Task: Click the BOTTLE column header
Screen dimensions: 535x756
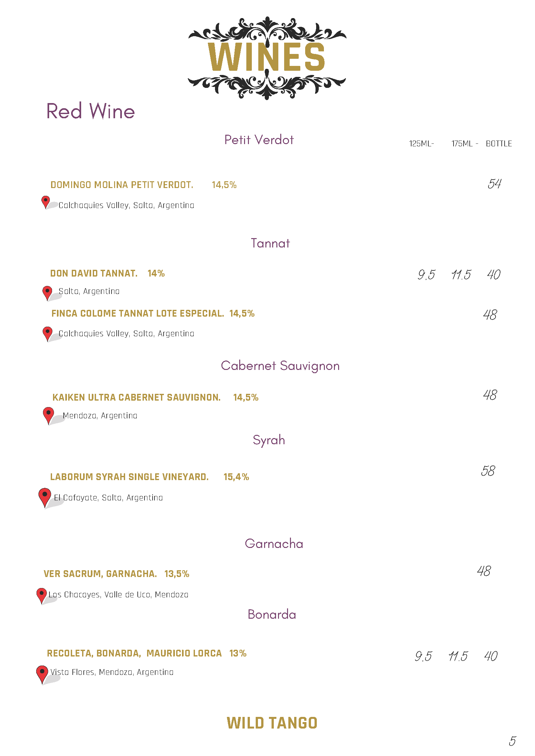Action: [498, 144]
